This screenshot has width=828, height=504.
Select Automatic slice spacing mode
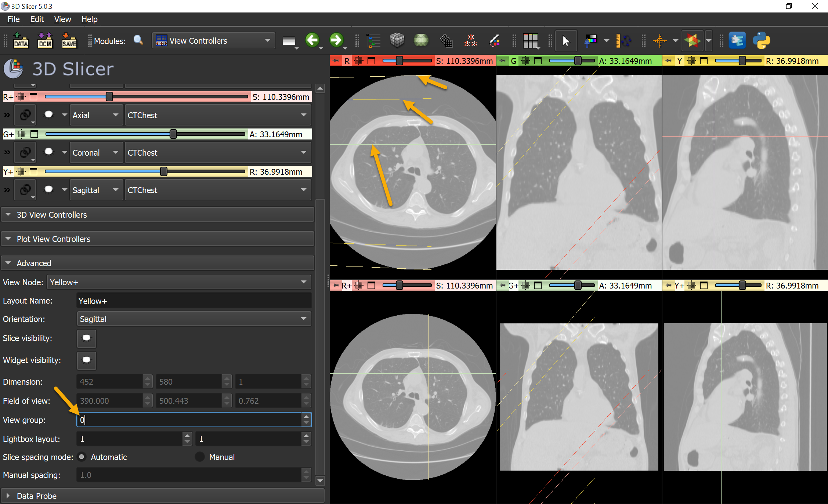[82, 457]
